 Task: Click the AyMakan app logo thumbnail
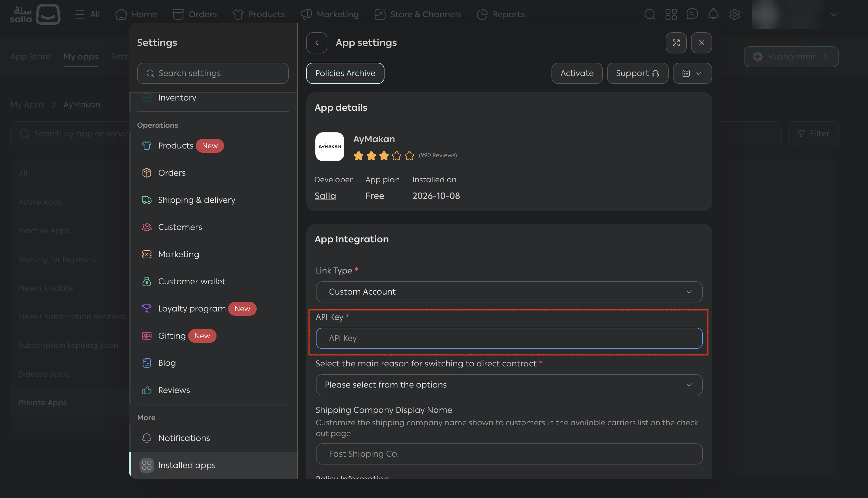pyautogui.click(x=330, y=147)
